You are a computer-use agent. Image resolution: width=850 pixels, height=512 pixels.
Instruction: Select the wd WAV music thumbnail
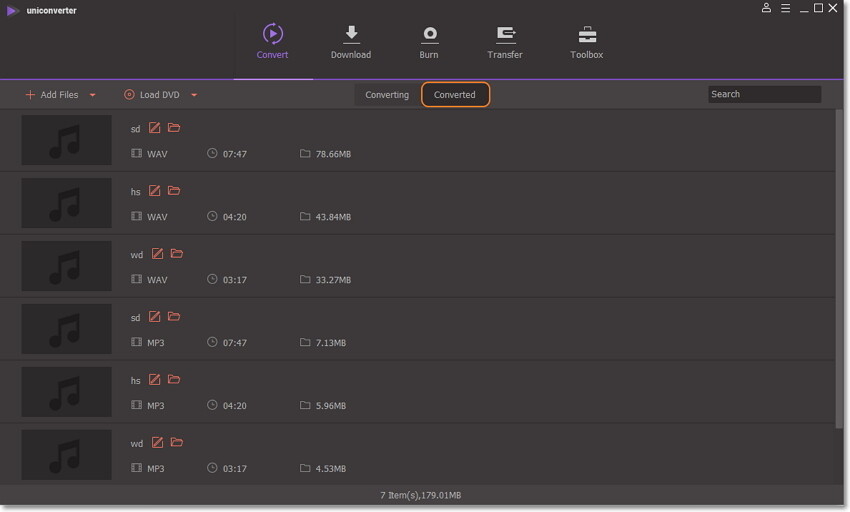(67, 266)
